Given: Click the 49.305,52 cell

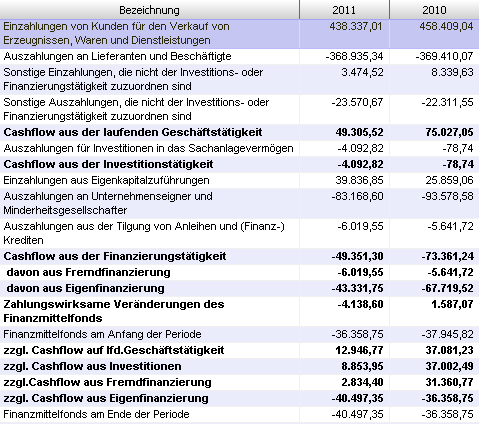Looking at the screenshot, I should click(345, 132).
